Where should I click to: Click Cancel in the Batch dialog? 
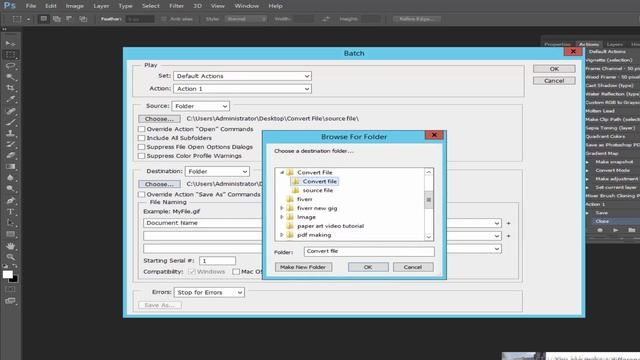pos(554,81)
